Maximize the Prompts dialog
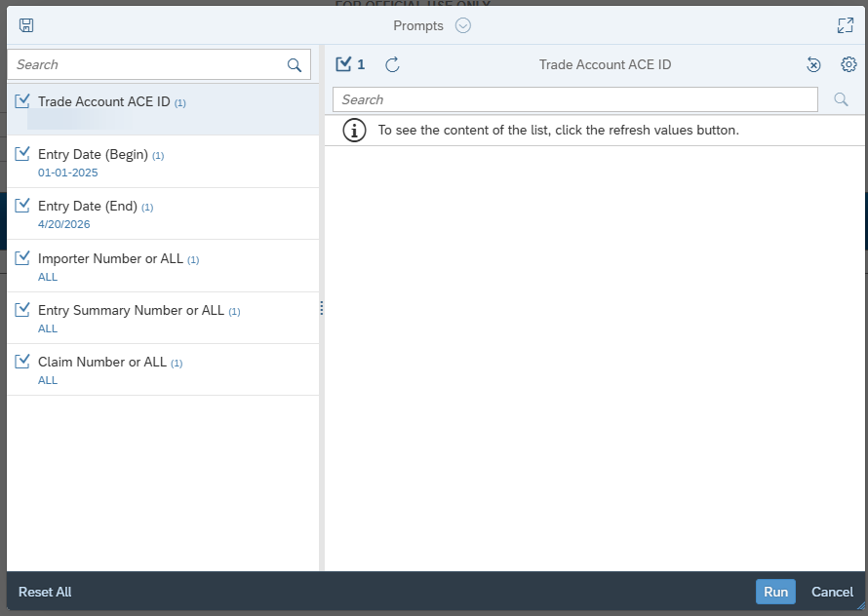The width and height of the screenshot is (868, 616). pyautogui.click(x=846, y=25)
